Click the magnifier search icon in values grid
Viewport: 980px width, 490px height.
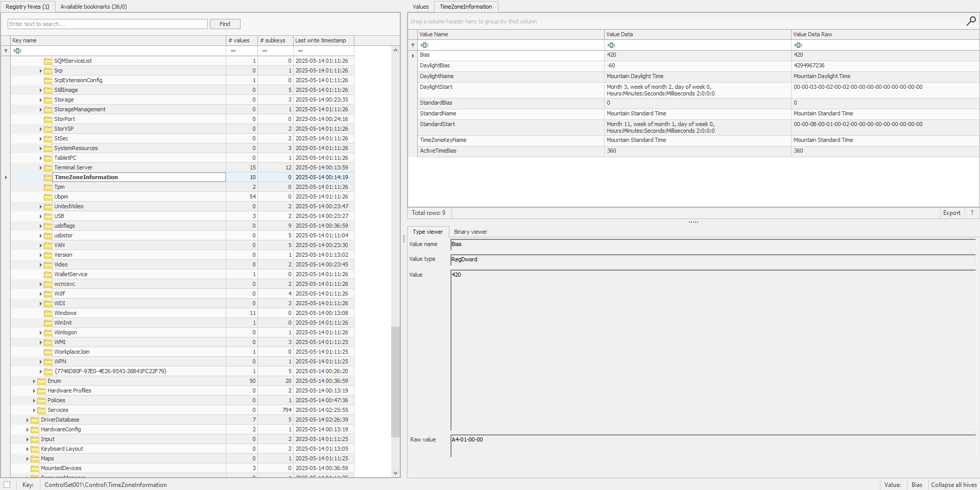(971, 21)
